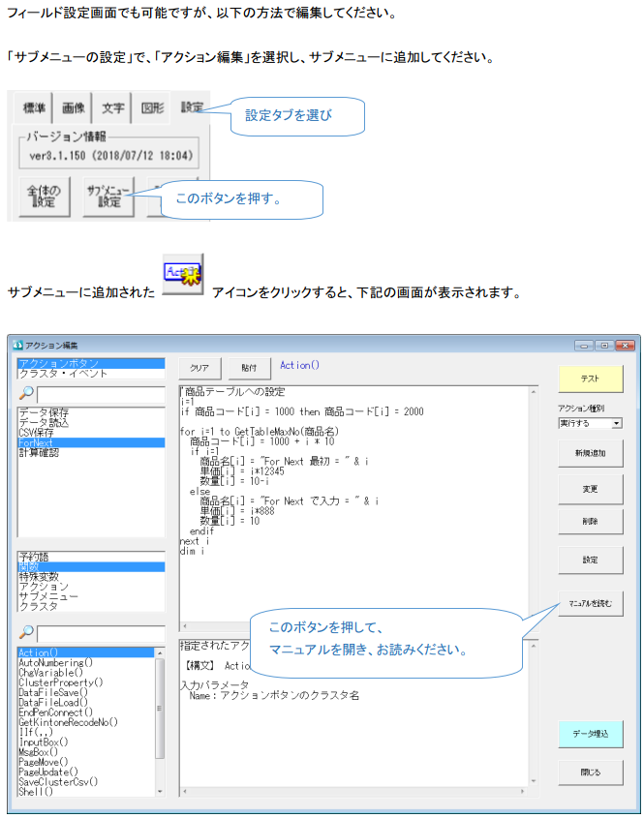Image resolution: width=644 pixels, height=818 pixels.
Task: Select アクションボタン in the top list
Action: (x=91, y=363)
